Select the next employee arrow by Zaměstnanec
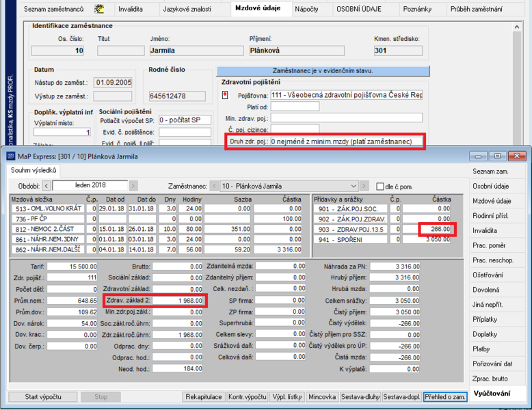This screenshot has height=410, width=532. tap(364, 186)
